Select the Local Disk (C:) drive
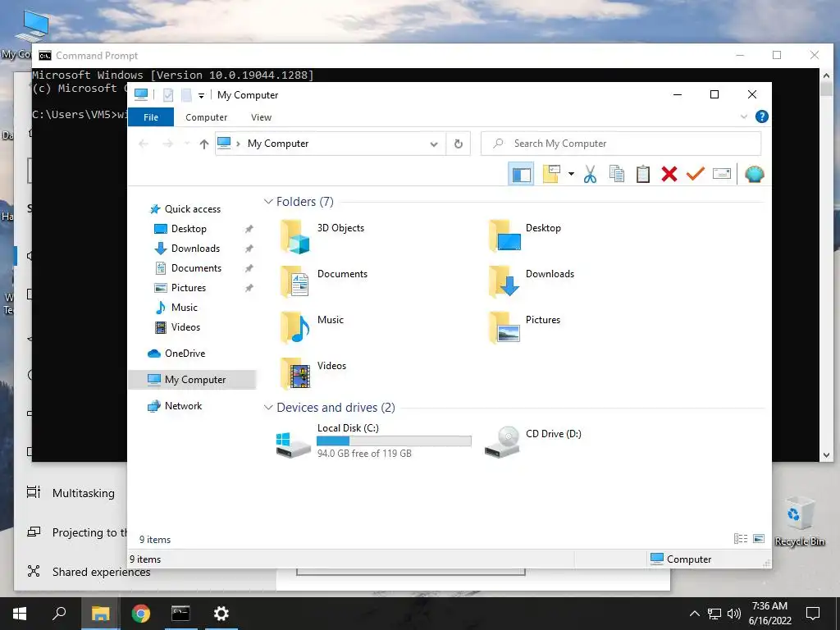This screenshot has width=840, height=630. tap(373, 441)
